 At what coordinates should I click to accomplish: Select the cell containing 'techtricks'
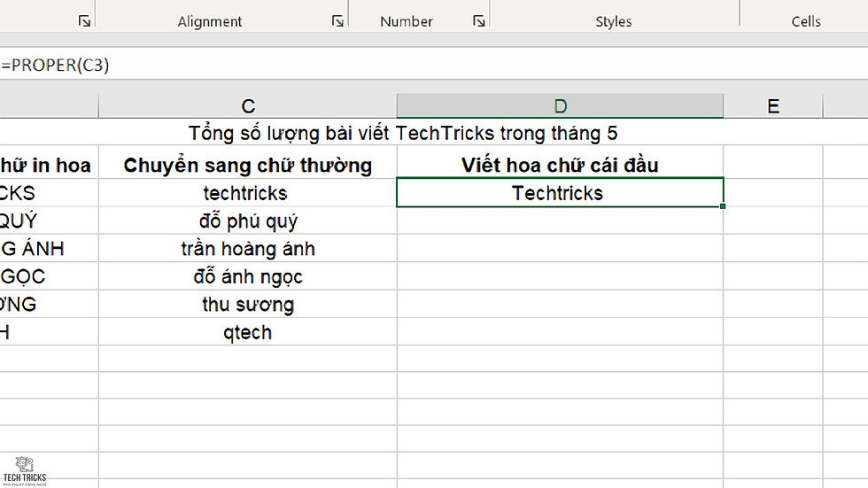248,193
